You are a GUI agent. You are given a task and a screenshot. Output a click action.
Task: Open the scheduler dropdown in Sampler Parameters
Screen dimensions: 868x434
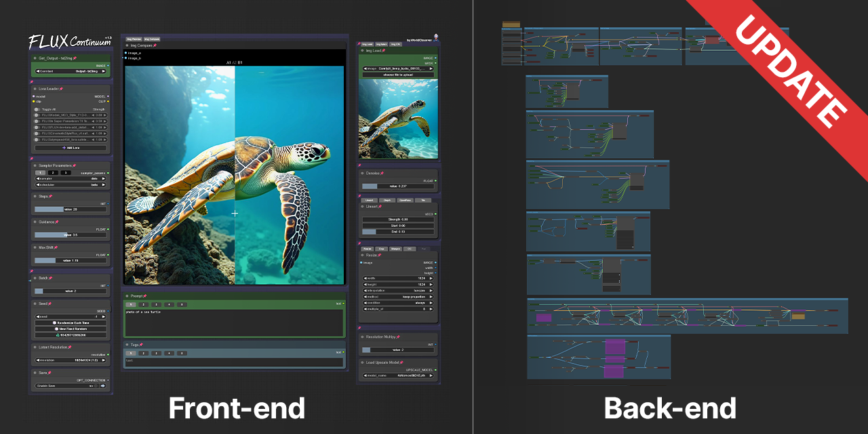(x=71, y=184)
